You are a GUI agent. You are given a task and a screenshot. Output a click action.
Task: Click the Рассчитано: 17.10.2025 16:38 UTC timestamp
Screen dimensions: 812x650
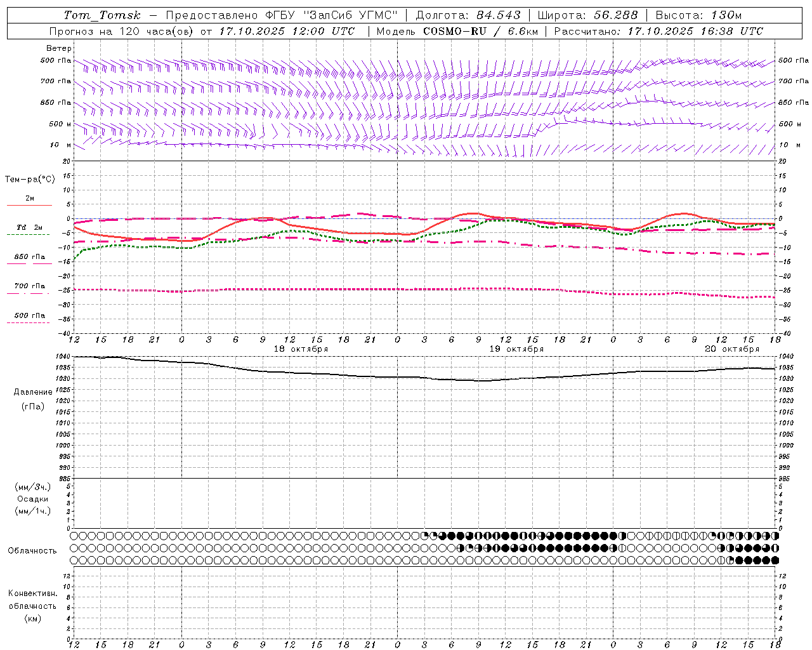coord(658,31)
